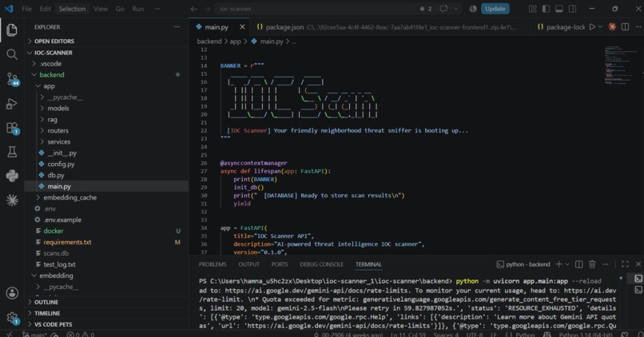The image size is (644, 337).
Task: Open the Copilot chat icon in title bar
Action: pos(443,9)
